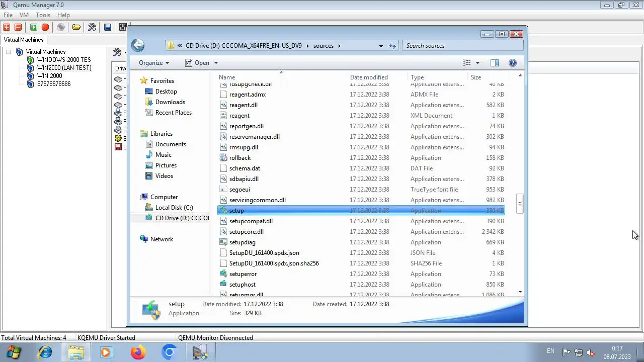Screen dimensions: 644x362
Task: Select the Virtual Machines tab
Action: point(24,40)
